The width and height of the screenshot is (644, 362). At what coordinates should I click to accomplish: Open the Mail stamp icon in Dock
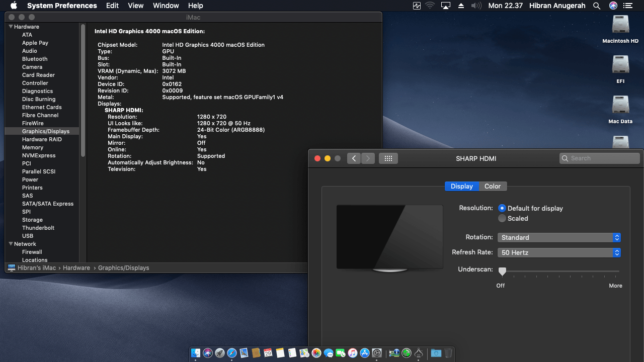(x=244, y=353)
